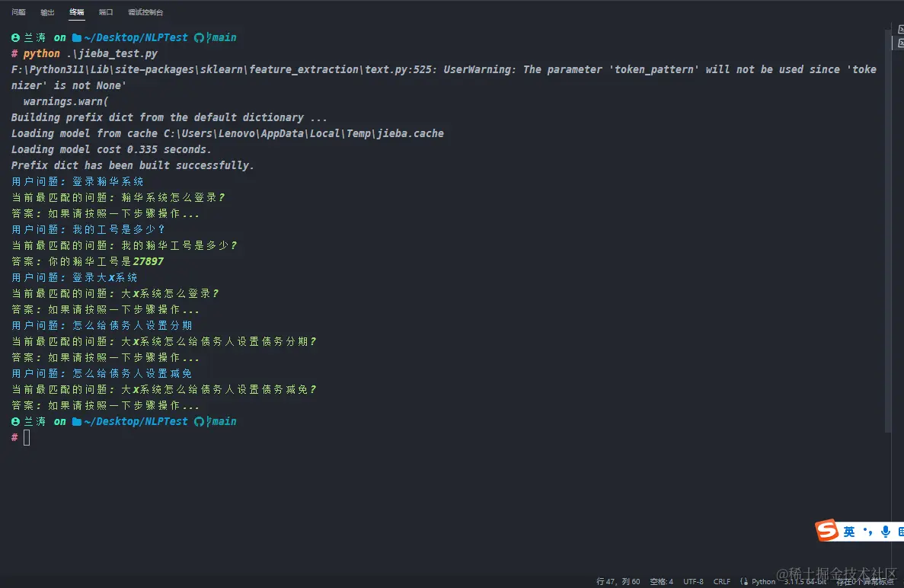The width and height of the screenshot is (904, 588).
Task: Click the Sogou input method S logo
Action: pos(827,530)
